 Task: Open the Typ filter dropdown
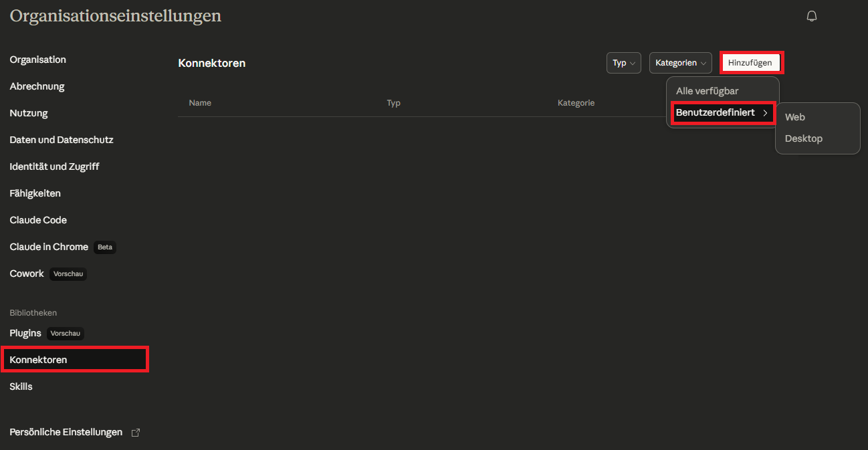(623, 63)
